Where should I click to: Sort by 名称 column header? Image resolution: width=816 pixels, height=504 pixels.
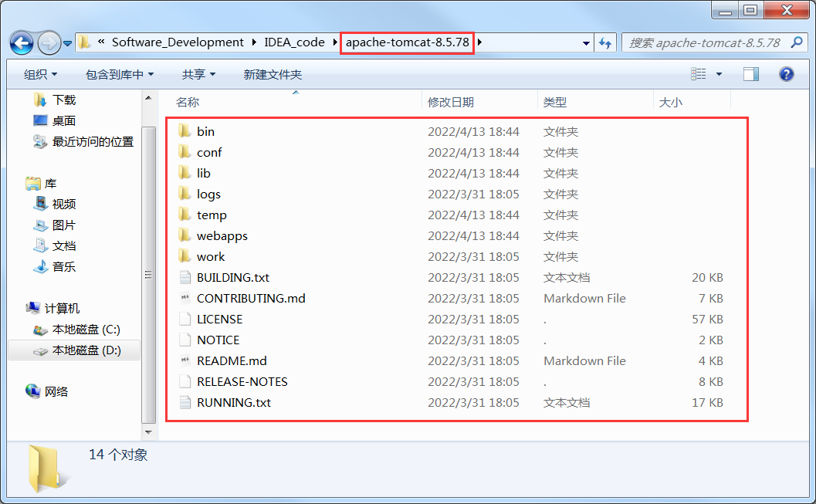coord(188,102)
